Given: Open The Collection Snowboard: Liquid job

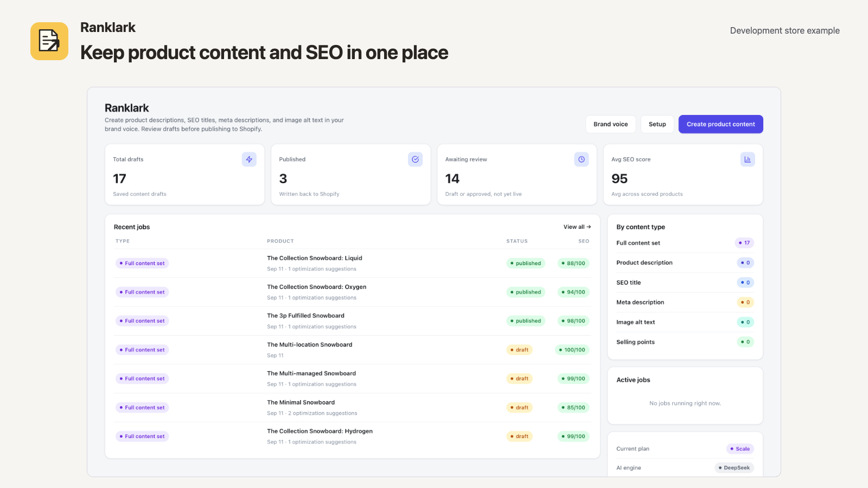Looking at the screenshot, I should (x=315, y=258).
